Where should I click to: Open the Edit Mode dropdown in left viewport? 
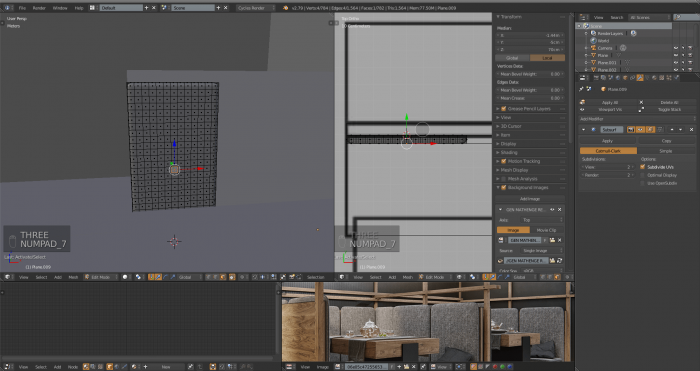(102, 277)
